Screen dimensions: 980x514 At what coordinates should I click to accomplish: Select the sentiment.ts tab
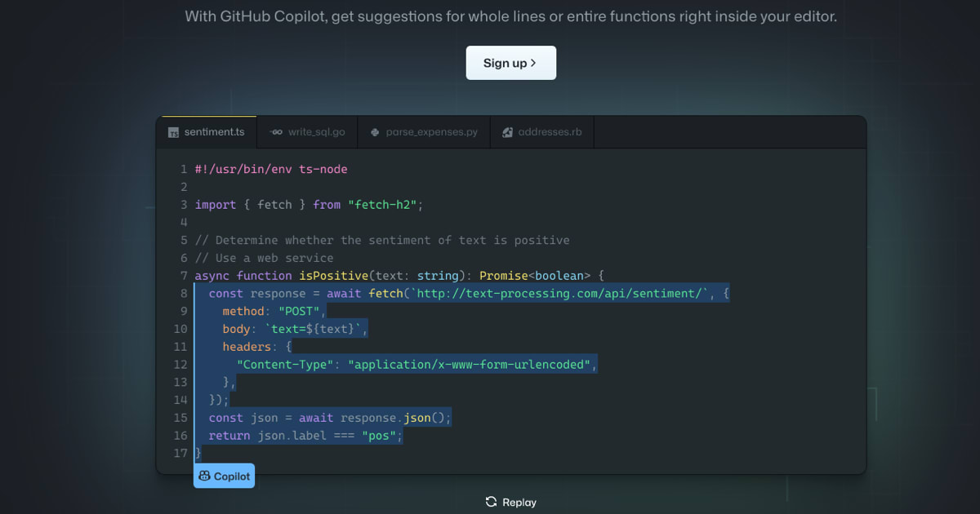207,131
